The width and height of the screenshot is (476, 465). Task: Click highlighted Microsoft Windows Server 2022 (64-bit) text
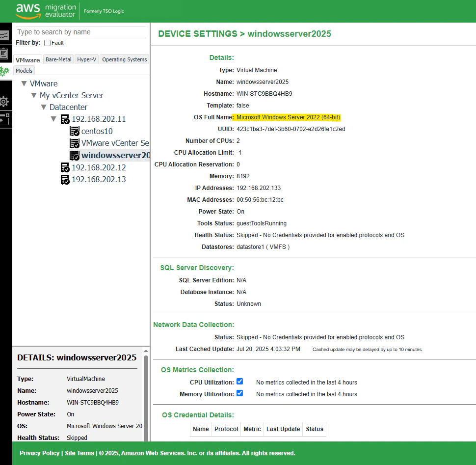pos(288,117)
